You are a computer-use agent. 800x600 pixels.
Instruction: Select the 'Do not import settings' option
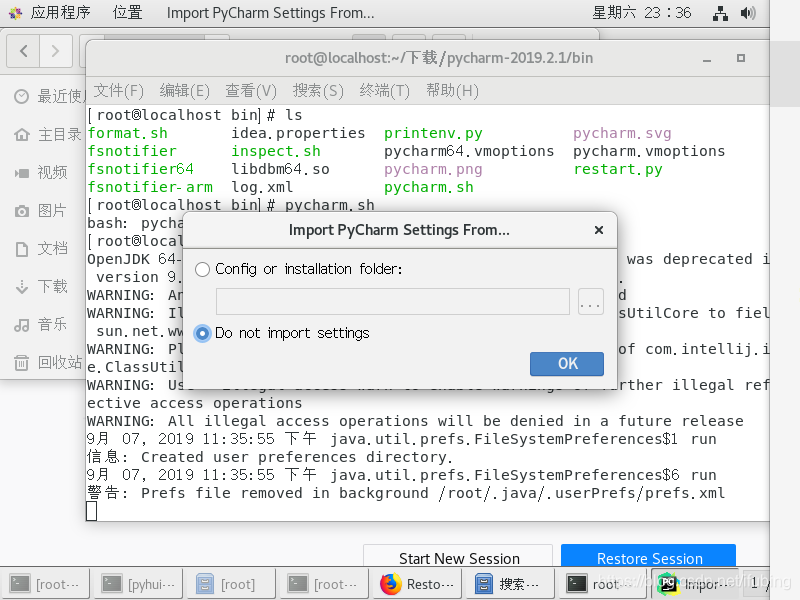pyautogui.click(x=203, y=334)
